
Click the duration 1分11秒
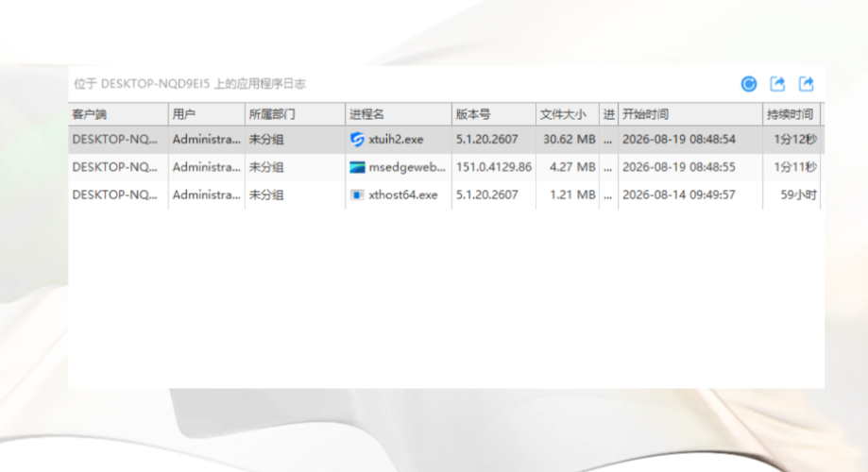[795, 167]
